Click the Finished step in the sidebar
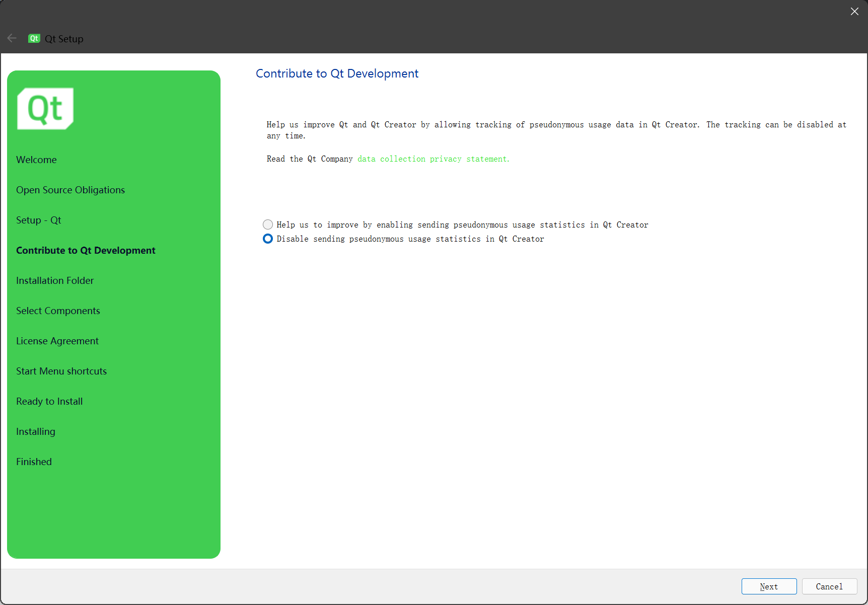868x605 pixels. pyautogui.click(x=34, y=462)
